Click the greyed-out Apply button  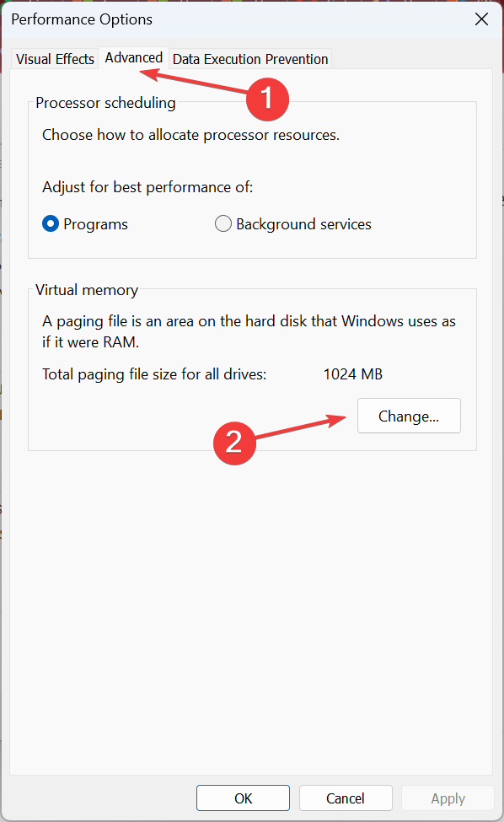448,798
